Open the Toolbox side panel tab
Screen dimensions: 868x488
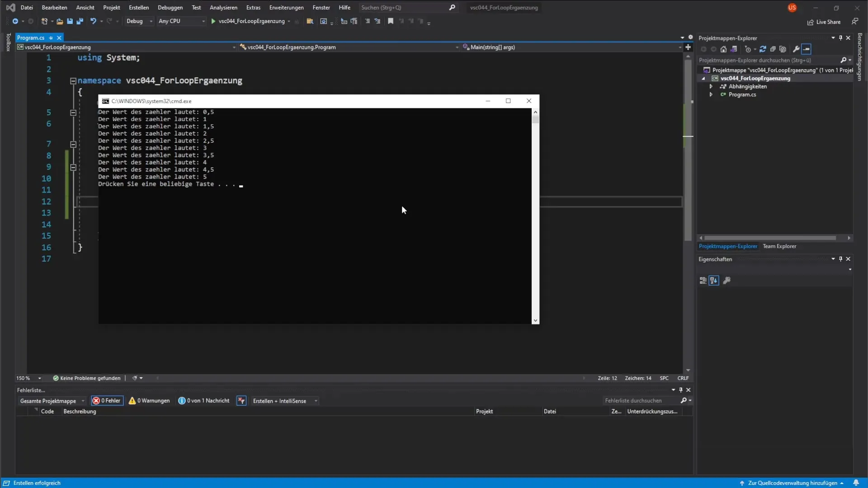[x=8, y=42]
